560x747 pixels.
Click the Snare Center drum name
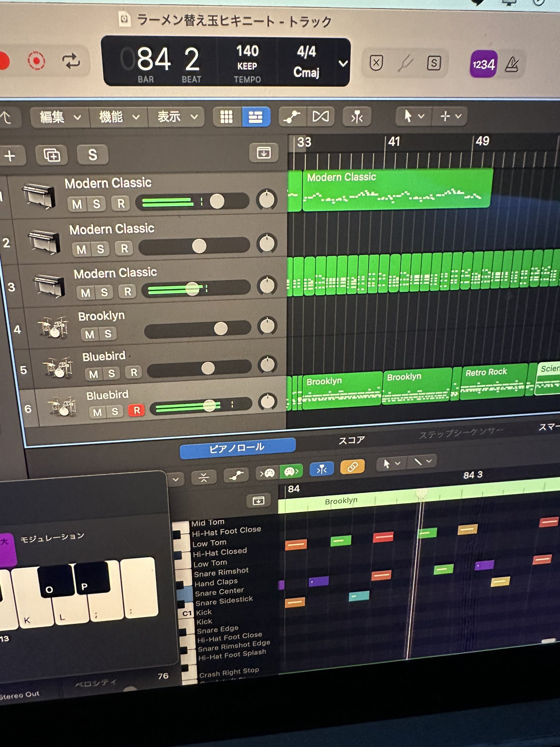(219, 592)
